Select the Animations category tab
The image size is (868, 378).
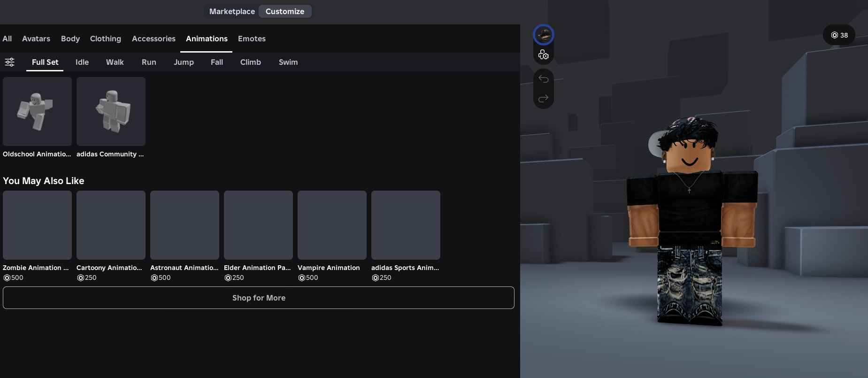click(207, 39)
